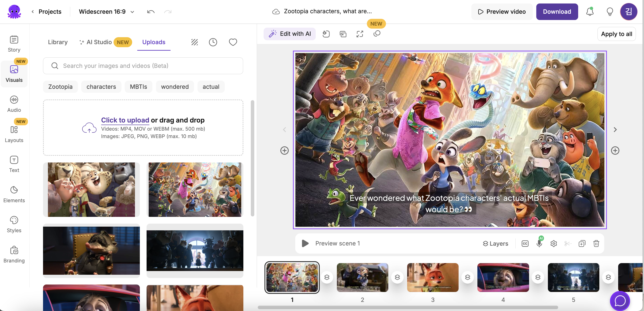Image resolution: width=644 pixels, height=311 pixels.
Task: Select scene 3 thumbnail in timeline
Action: [x=433, y=277]
